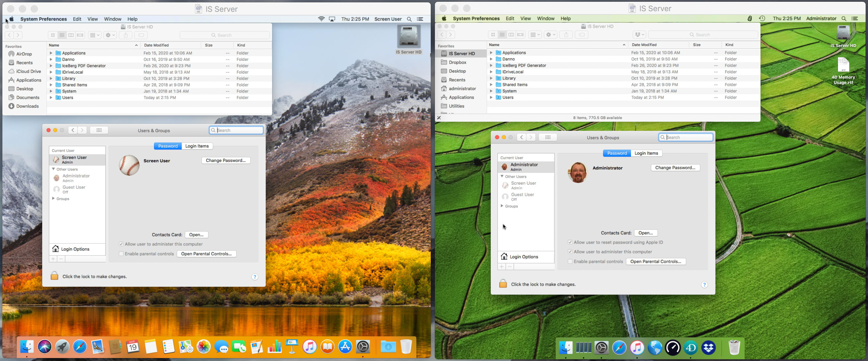
Task: Expand the Users folder in left Finder
Action: pos(51,97)
